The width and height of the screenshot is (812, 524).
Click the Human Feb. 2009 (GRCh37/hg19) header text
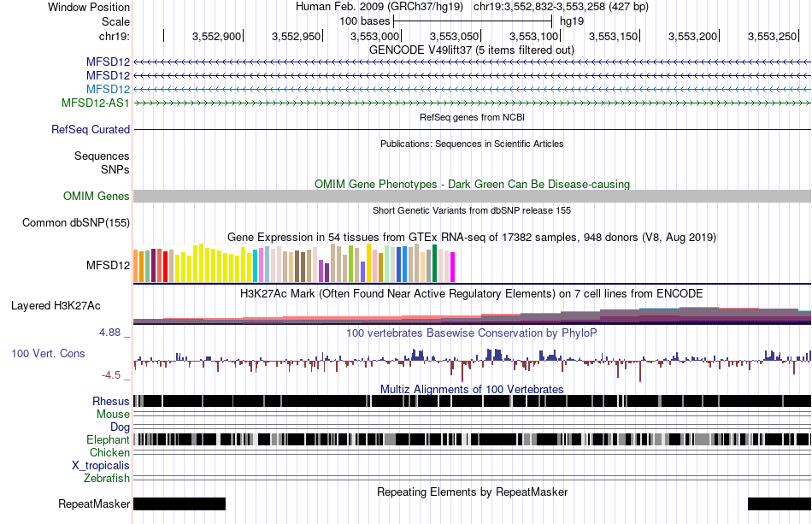click(380, 7)
